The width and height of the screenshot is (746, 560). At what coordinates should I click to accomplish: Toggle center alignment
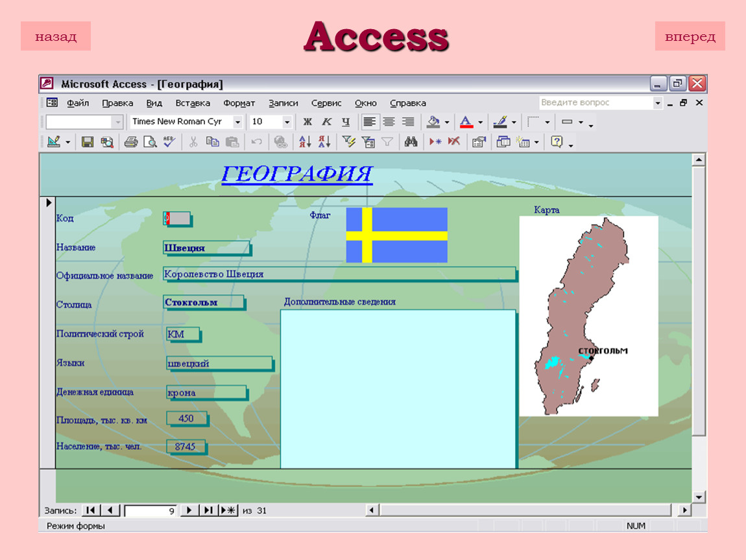click(389, 122)
